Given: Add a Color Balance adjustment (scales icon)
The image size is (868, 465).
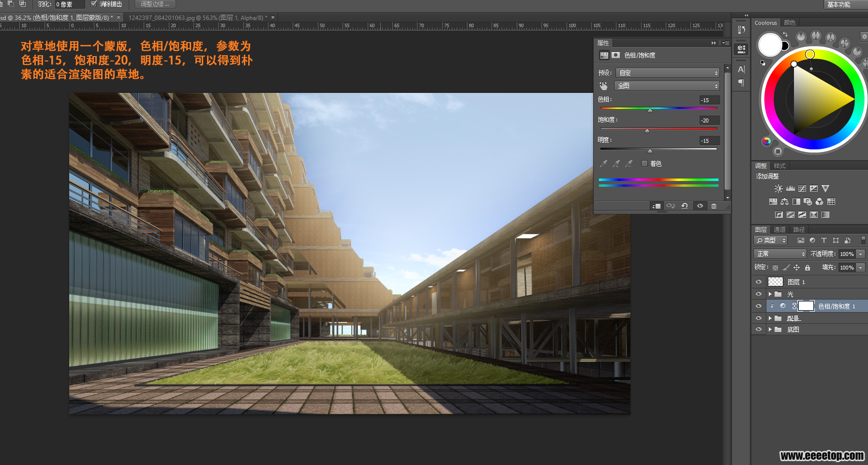Looking at the screenshot, I should click(x=785, y=202).
